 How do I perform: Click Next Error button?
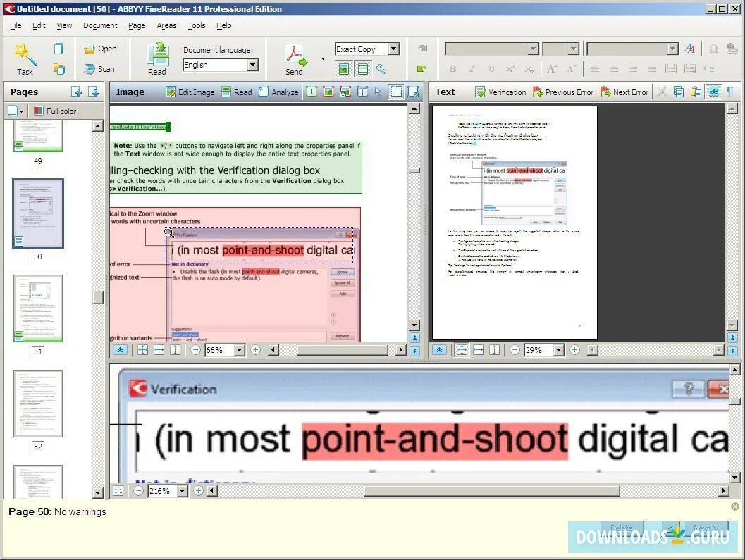pos(624,92)
